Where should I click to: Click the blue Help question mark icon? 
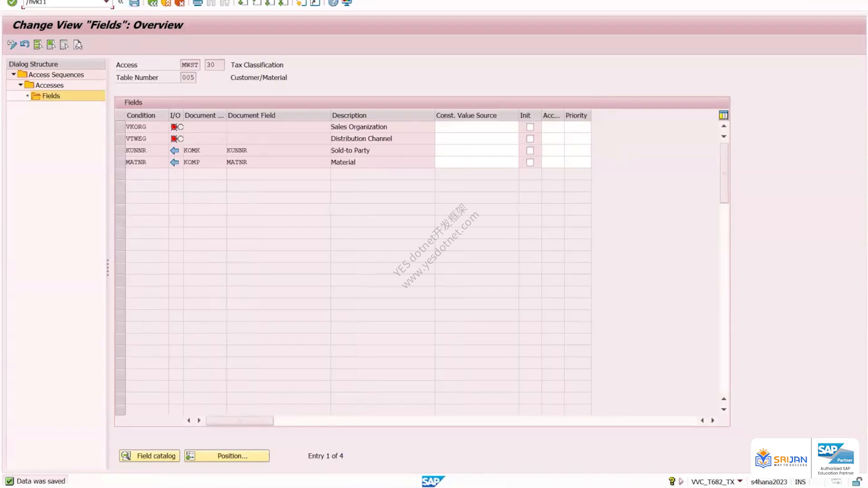[x=333, y=3]
